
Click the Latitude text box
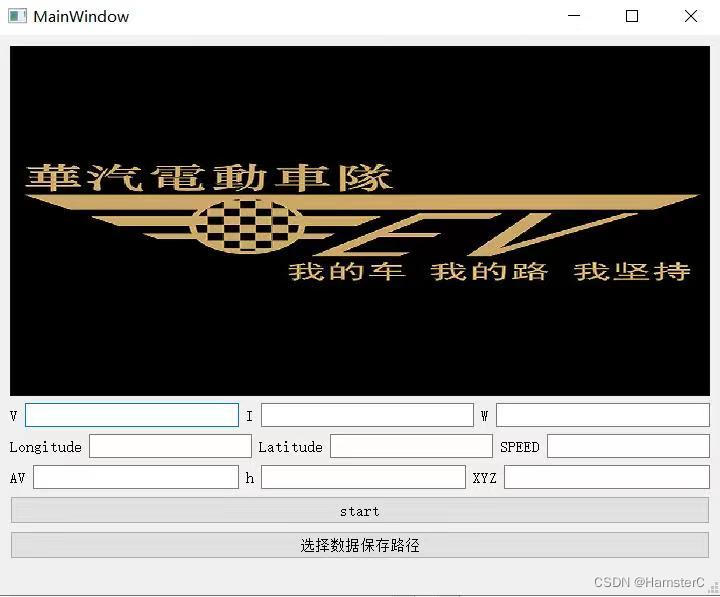(411, 446)
